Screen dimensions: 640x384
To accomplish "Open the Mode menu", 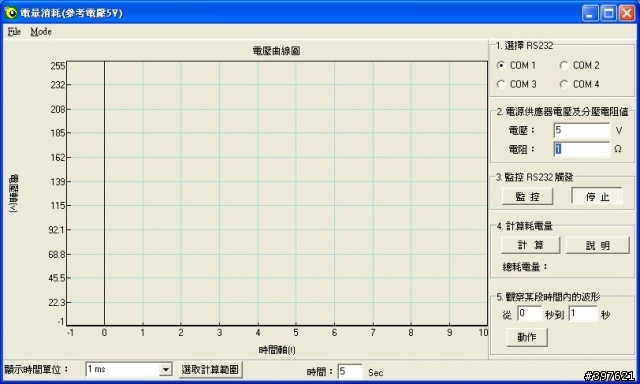I will click(x=41, y=31).
